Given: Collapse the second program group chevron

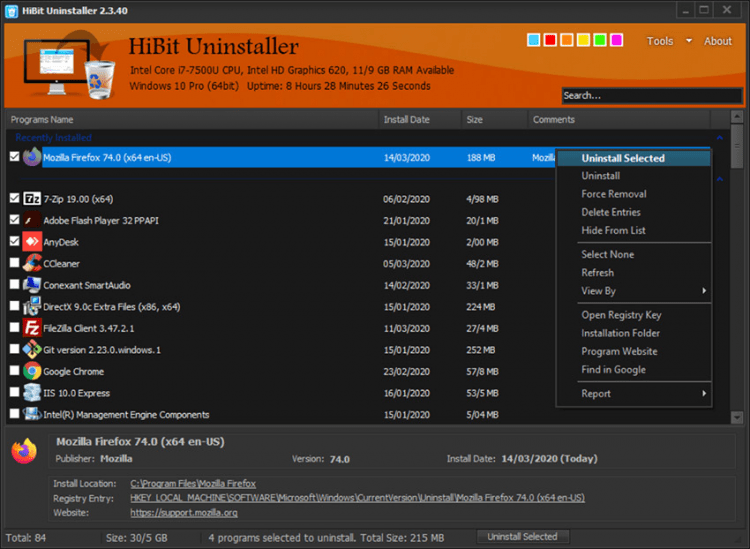Looking at the screenshot, I should [x=719, y=179].
